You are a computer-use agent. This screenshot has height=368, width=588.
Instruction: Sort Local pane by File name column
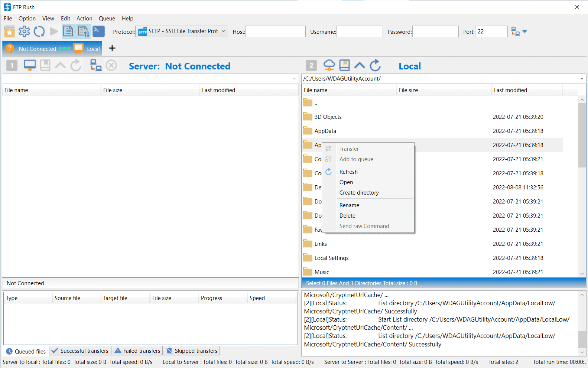pos(349,90)
